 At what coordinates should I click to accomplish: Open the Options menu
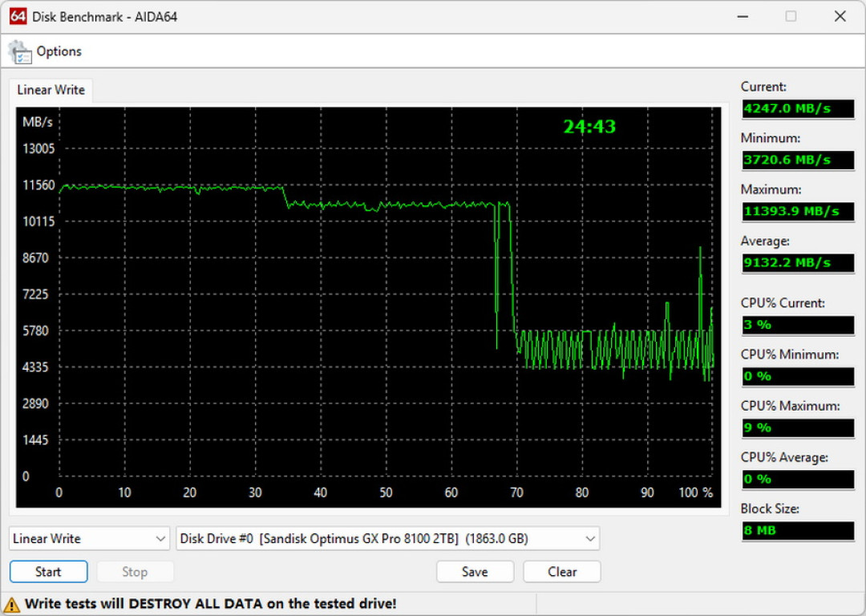click(59, 51)
